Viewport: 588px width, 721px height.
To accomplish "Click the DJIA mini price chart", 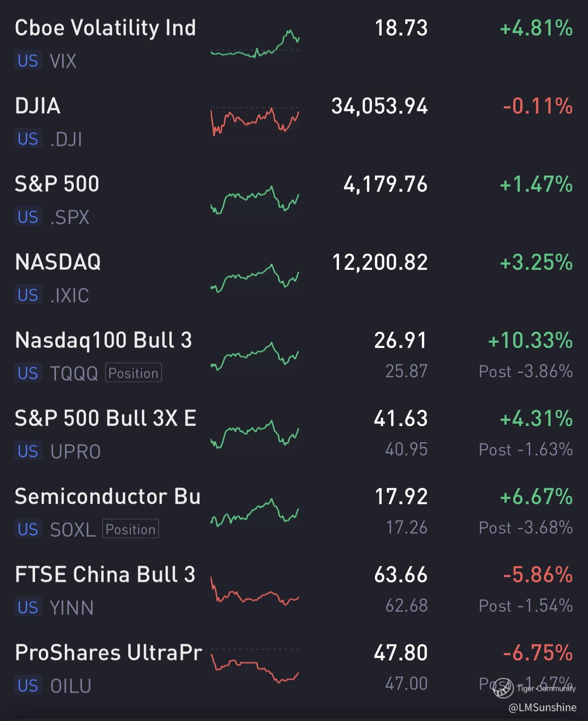I will point(255,121).
